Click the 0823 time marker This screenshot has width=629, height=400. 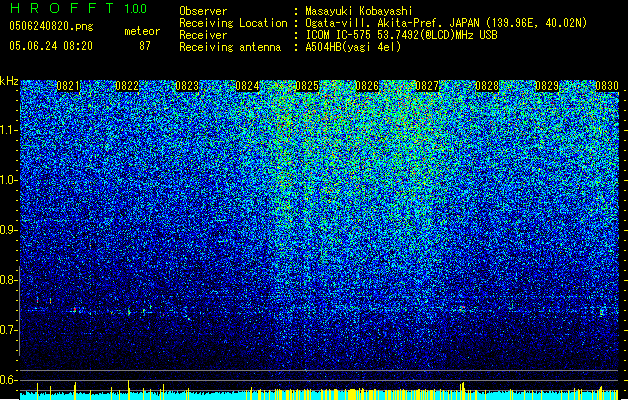[187, 86]
